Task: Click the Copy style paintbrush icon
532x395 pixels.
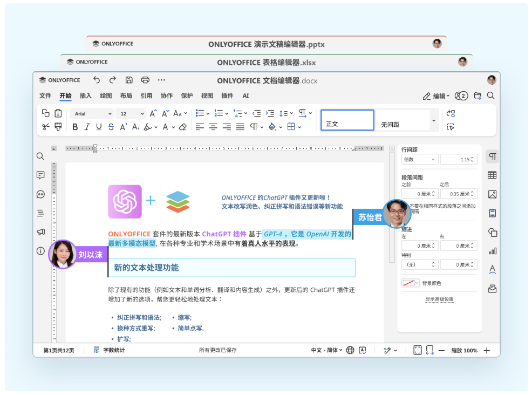Action: [58, 127]
